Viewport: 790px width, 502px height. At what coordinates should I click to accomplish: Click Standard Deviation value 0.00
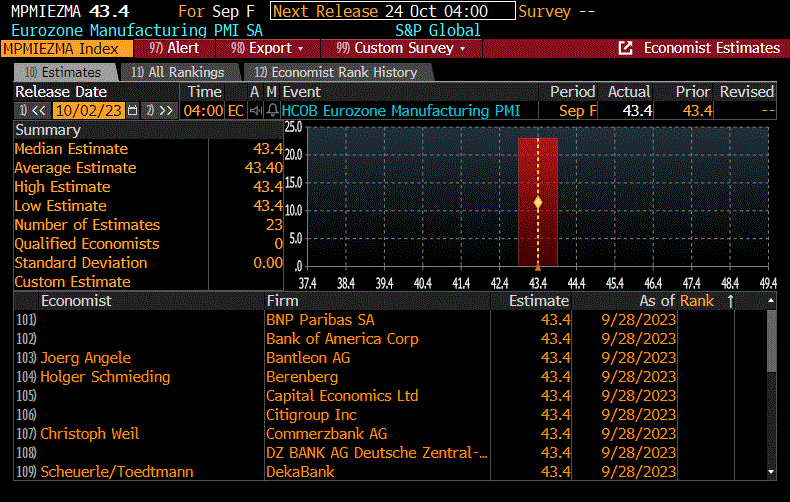point(268,263)
